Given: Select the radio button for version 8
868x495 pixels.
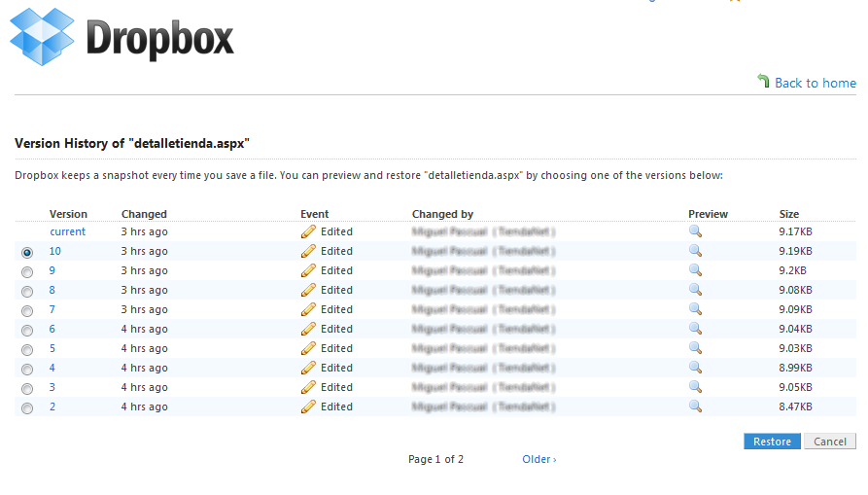Looking at the screenshot, I should point(27,291).
